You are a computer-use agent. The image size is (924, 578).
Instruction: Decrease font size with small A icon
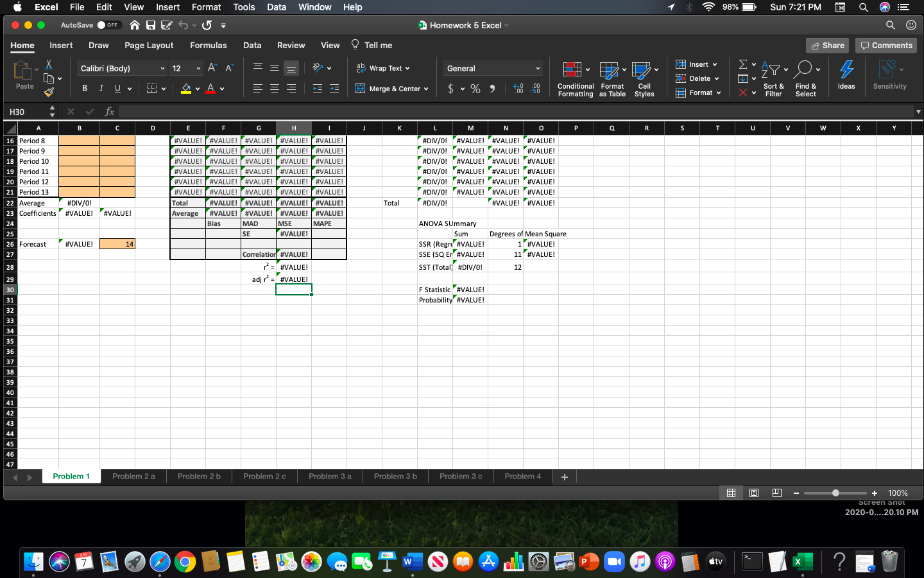pos(229,67)
